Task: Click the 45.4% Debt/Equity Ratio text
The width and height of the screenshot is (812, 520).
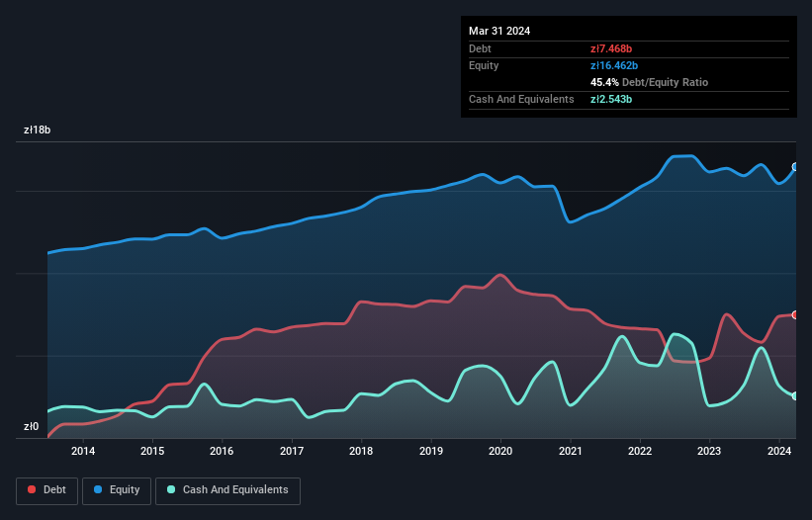Action: 649,82
